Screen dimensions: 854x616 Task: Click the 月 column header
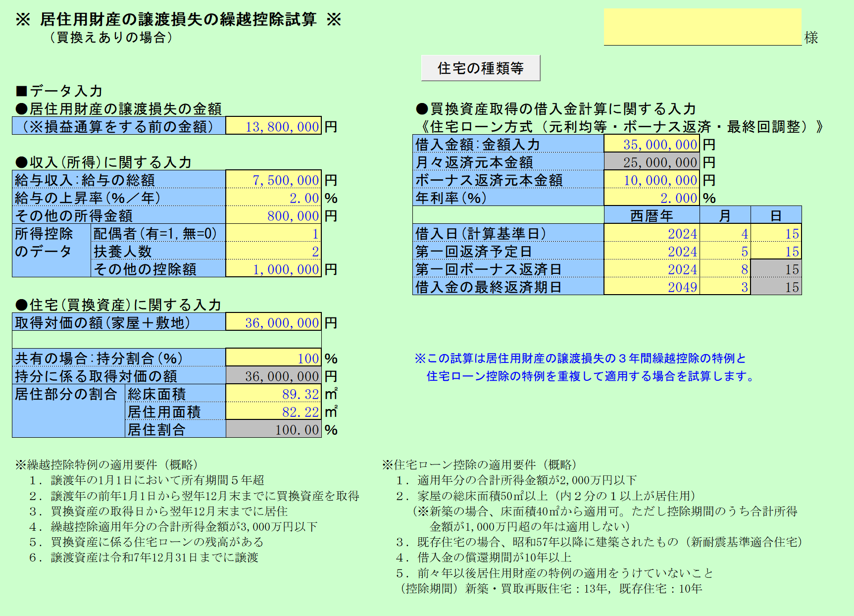pos(725,215)
